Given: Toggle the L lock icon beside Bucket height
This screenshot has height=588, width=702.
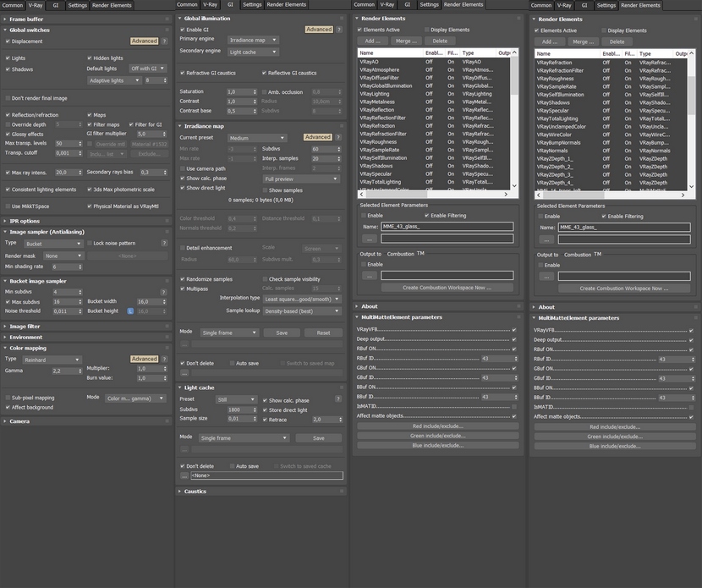Looking at the screenshot, I should pos(130,311).
